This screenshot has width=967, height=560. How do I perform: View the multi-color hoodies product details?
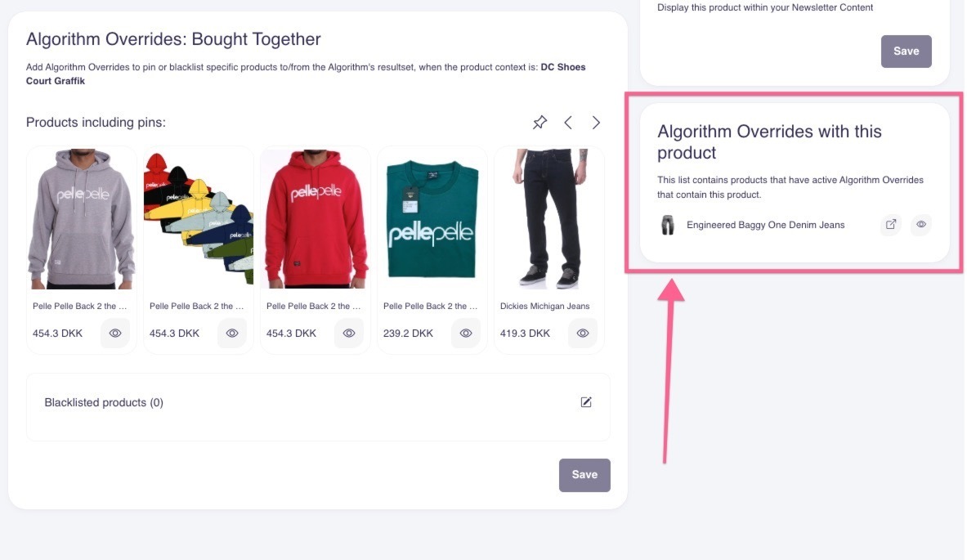(x=232, y=334)
